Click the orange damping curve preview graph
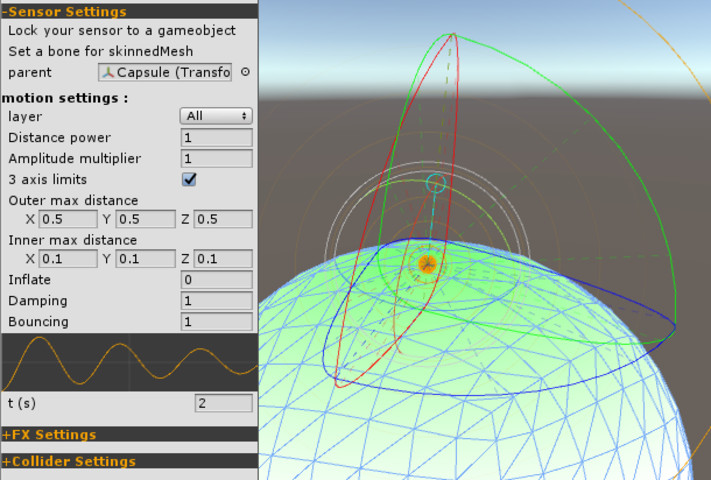The height and width of the screenshot is (480, 711). click(130, 363)
